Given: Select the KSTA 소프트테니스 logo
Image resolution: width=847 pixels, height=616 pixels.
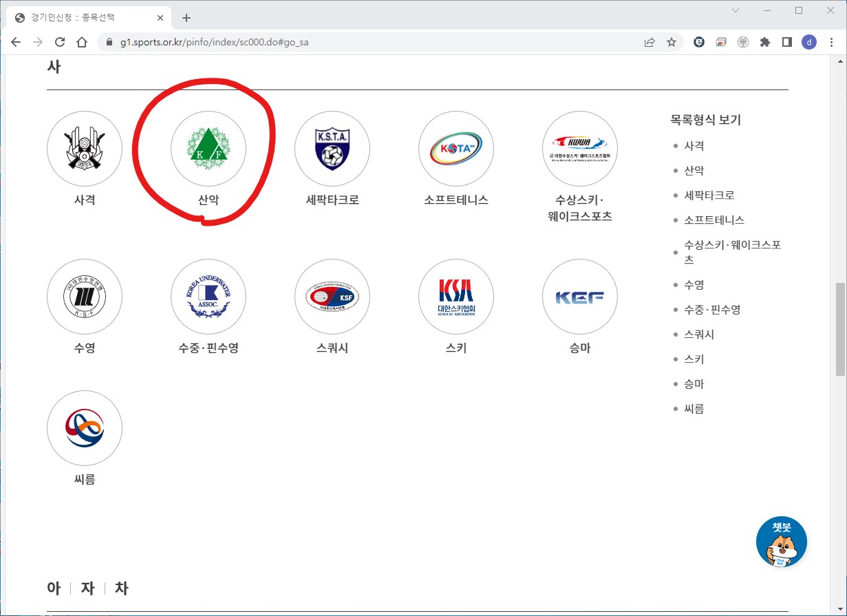Looking at the screenshot, I should 456,149.
